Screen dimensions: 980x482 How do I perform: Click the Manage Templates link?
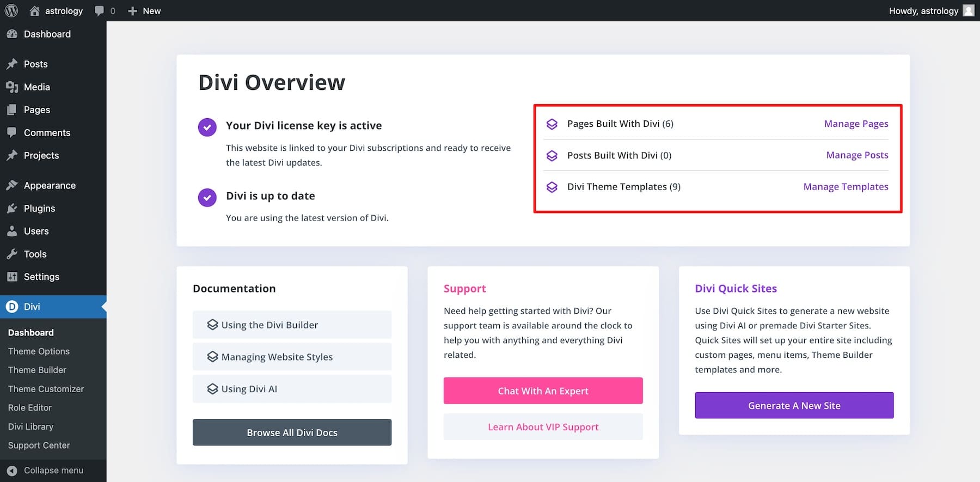[x=846, y=187]
